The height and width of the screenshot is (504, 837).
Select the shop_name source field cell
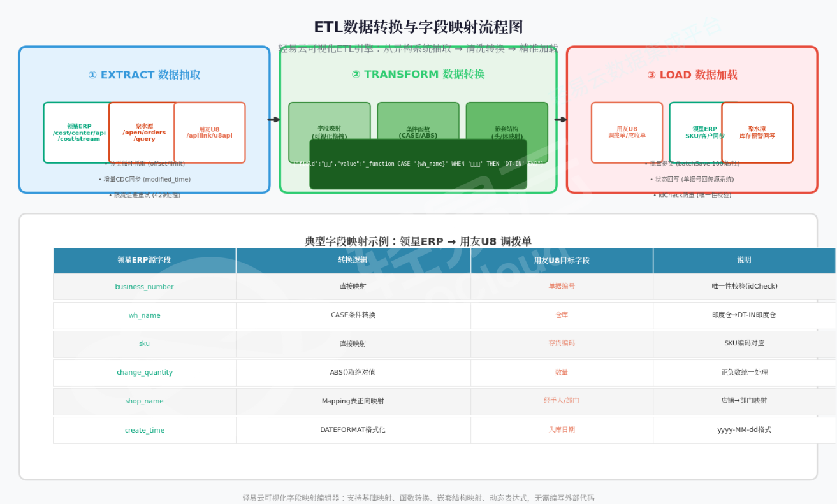[x=145, y=401]
